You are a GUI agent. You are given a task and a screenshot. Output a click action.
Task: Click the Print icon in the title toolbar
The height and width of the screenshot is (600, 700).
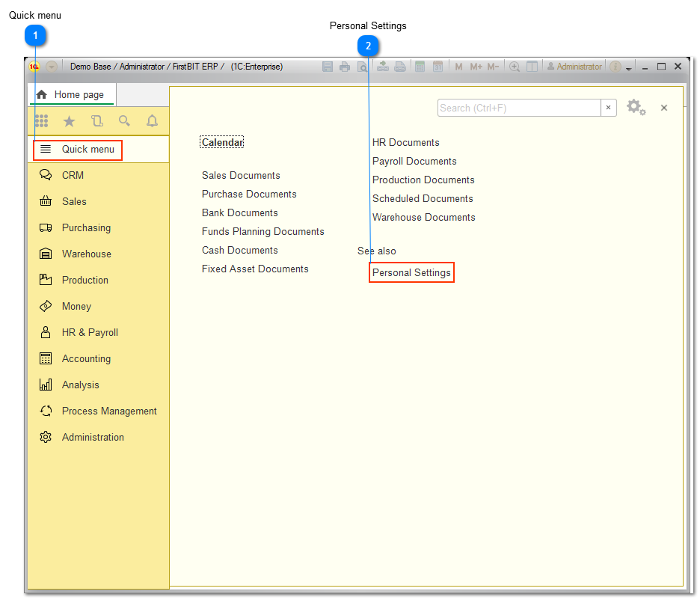(x=345, y=67)
